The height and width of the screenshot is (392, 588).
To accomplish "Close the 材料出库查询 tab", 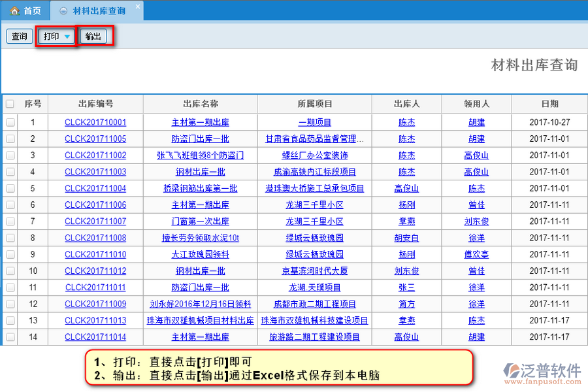I will tap(137, 7).
